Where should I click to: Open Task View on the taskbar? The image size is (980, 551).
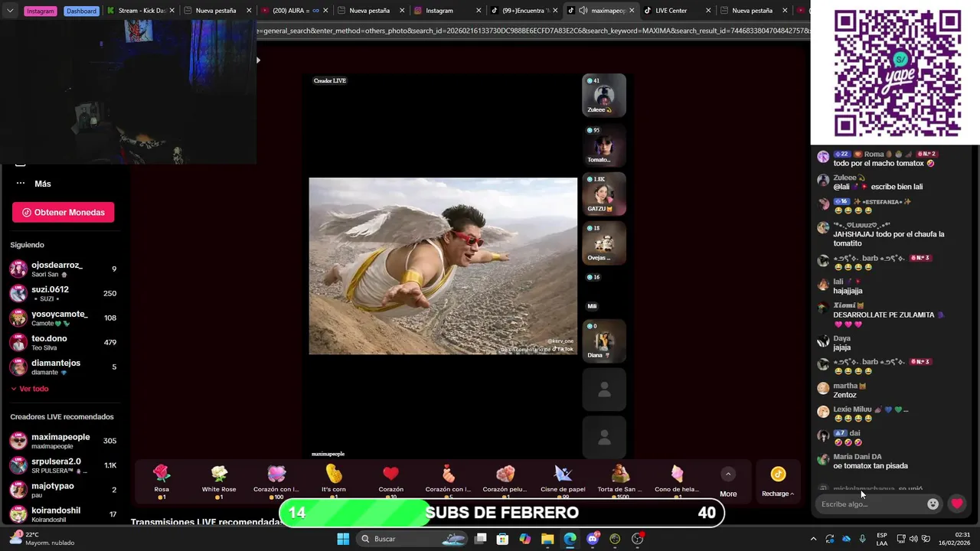(x=481, y=539)
